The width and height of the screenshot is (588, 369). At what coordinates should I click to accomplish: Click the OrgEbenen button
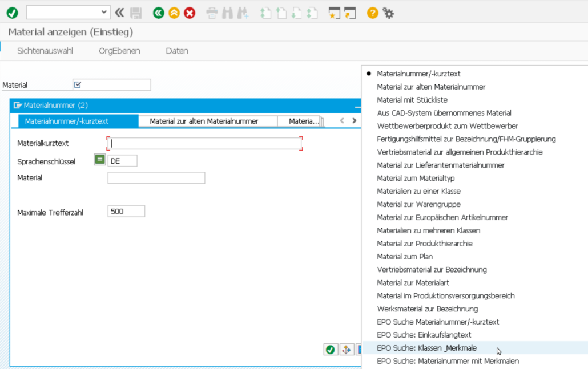pos(119,51)
